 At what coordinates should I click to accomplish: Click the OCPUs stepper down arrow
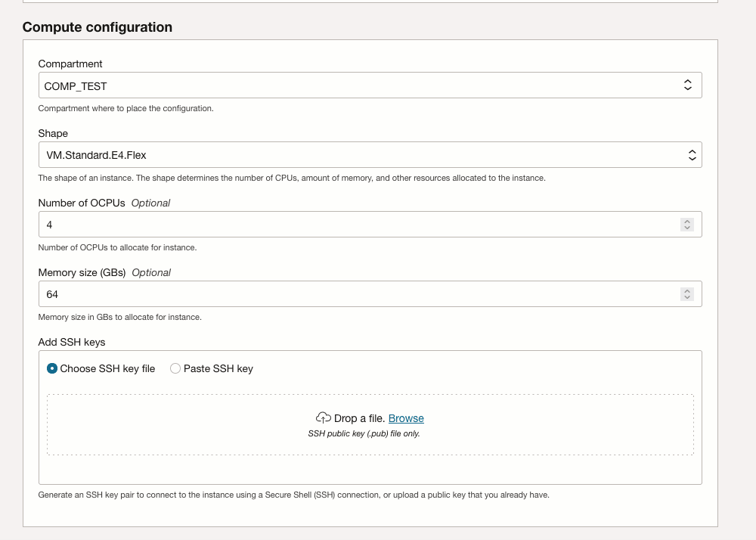click(686, 227)
